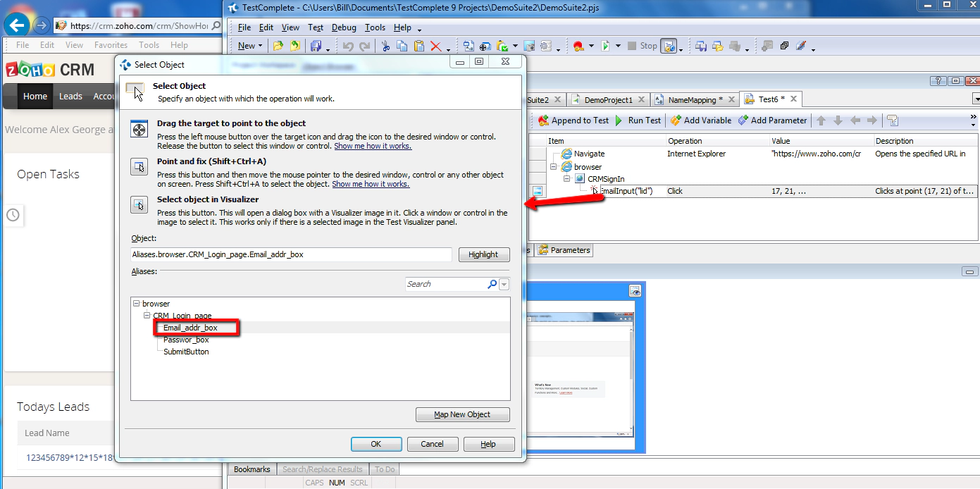The image size is (980, 489).
Task: Start recording with the red Record toolbar icon
Action: (579, 45)
